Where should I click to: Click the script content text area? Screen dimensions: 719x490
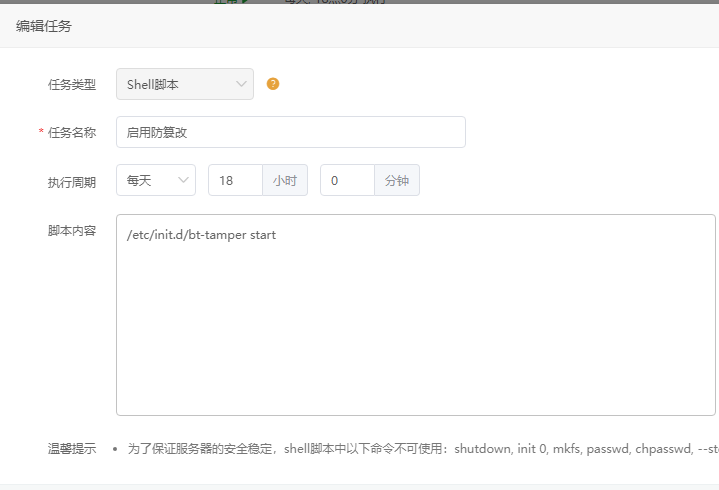pos(415,315)
